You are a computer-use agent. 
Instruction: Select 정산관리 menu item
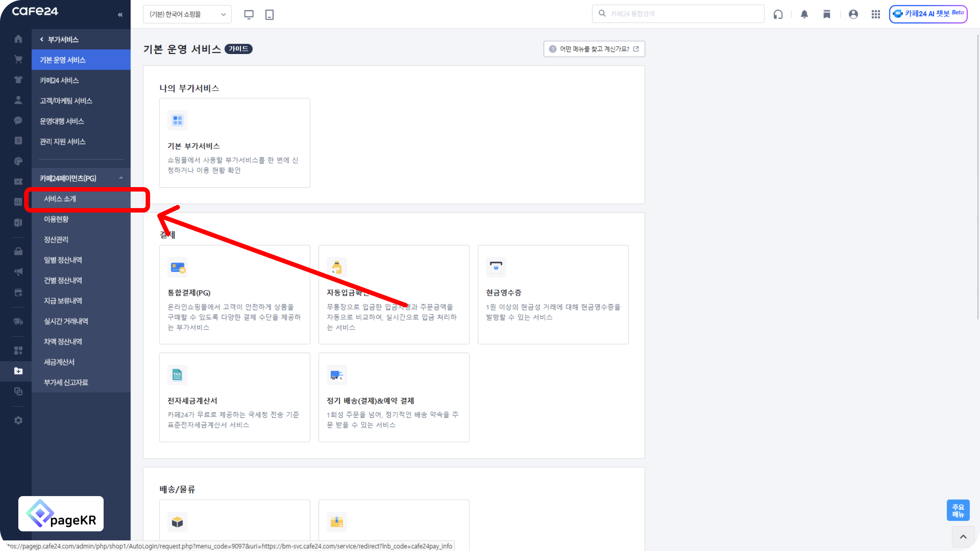[56, 239]
